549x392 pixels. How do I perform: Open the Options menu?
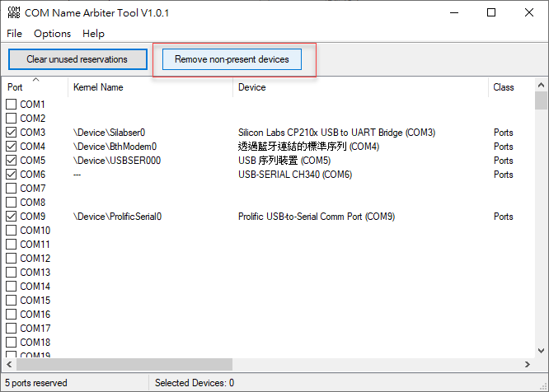point(52,34)
